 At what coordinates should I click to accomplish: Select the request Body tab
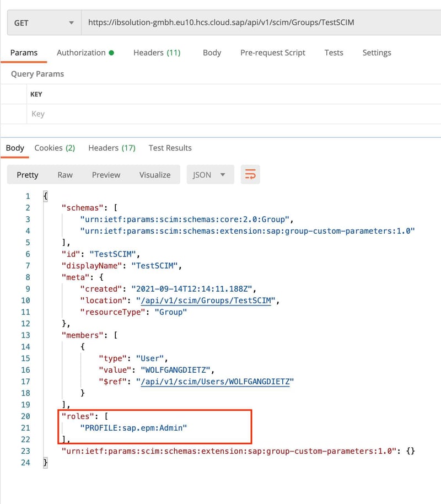[x=212, y=53]
